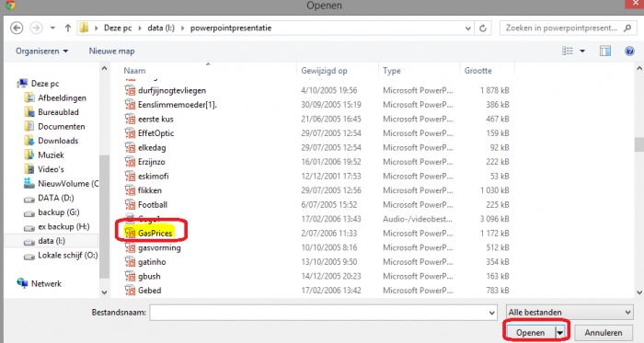
Task: Click 'data (I:)' breadcrumb
Action: 161,28
